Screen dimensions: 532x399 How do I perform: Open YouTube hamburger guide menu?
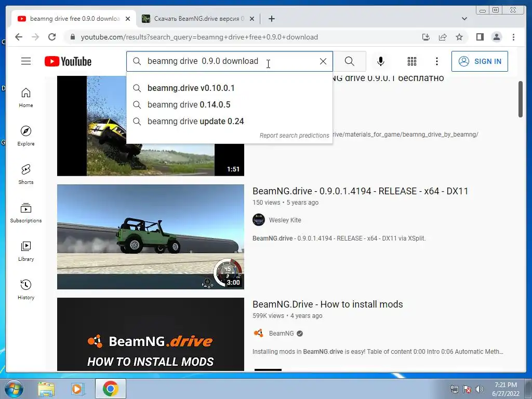tap(26, 61)
